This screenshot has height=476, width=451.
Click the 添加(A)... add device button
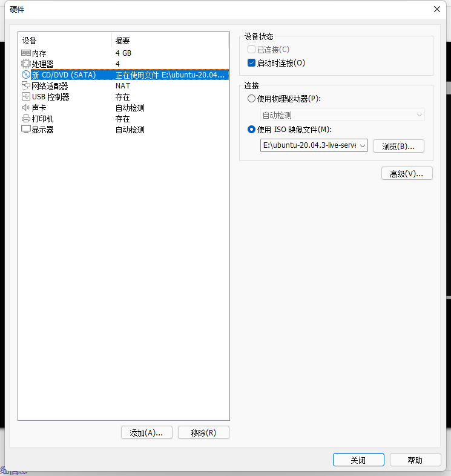(x=146, y=433)
